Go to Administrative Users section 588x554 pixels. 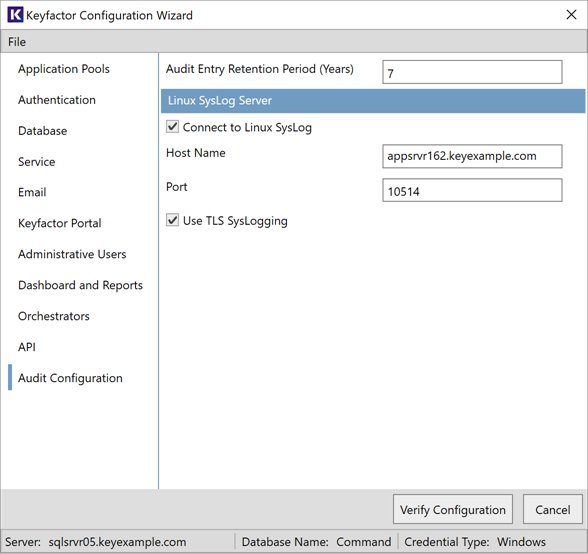pos(72,254)
